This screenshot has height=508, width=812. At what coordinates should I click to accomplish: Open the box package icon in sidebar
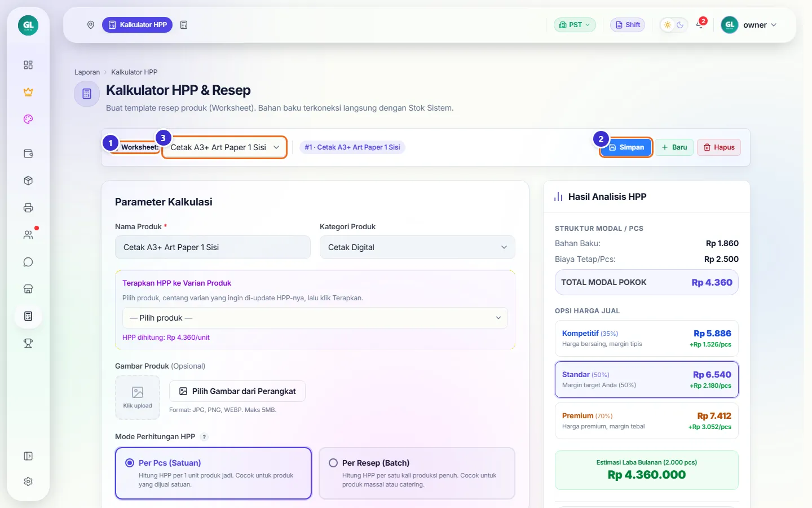(28, 181)
